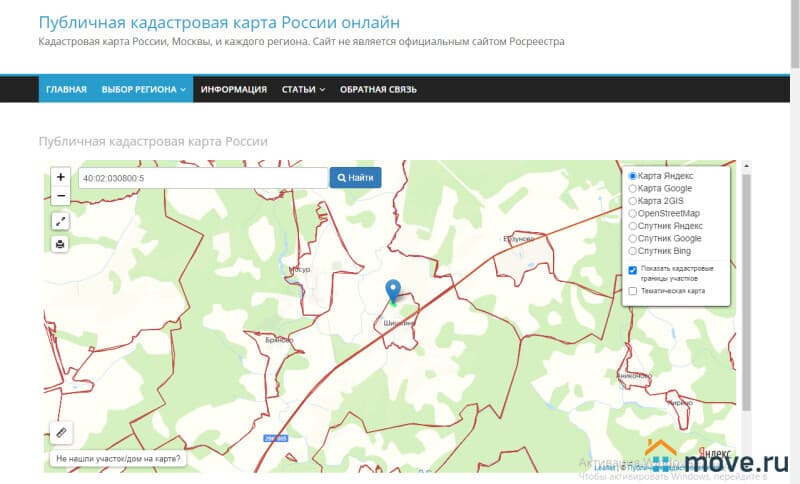This screenshot has height=484, width=800.
Task: Click the cadastral number search field
Action: click(203, 178)
